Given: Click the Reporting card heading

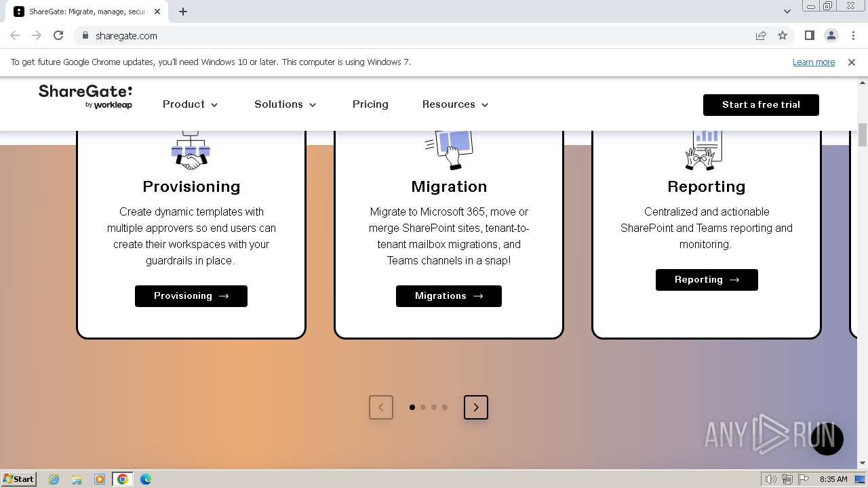Looking at the screenshot, I should tap(707, 186).
